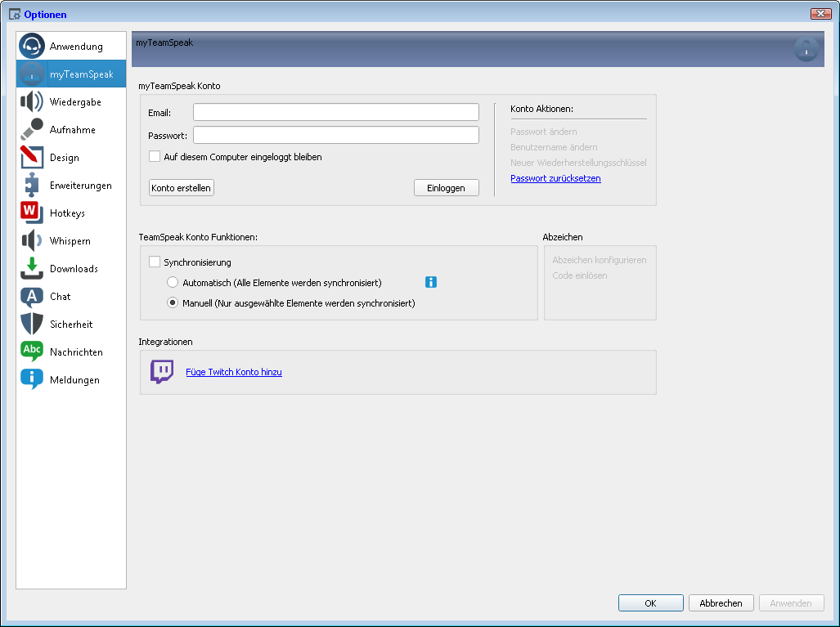Toggle the Synchronisierung checkbox
The height and width of the screenshot is (627, 840).
[155, 262]
